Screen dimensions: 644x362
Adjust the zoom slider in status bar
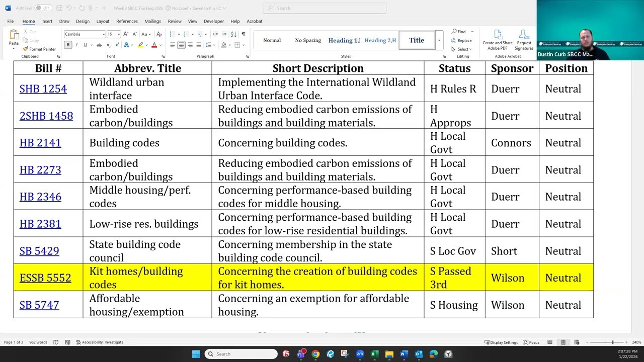coord(612,342)
